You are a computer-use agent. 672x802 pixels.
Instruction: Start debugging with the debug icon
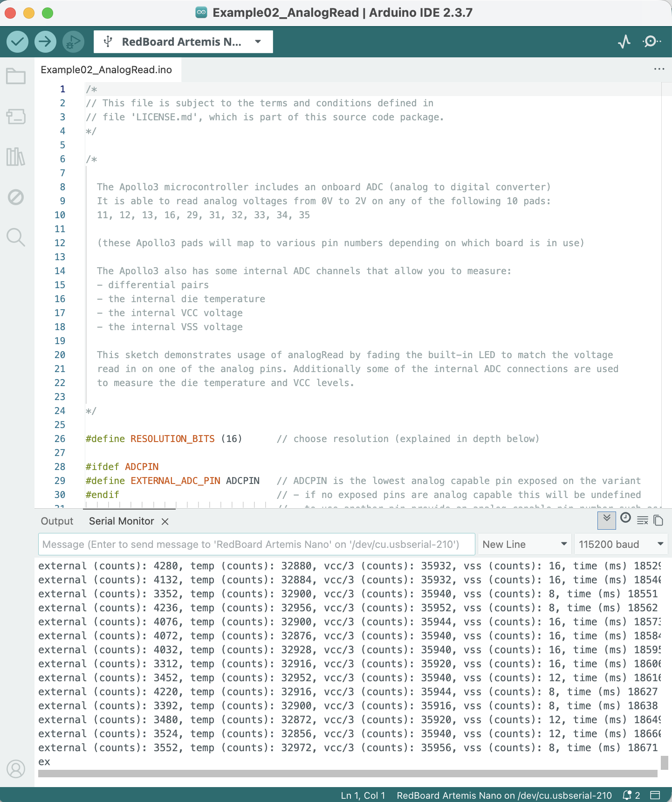click(x=73, y=42)
